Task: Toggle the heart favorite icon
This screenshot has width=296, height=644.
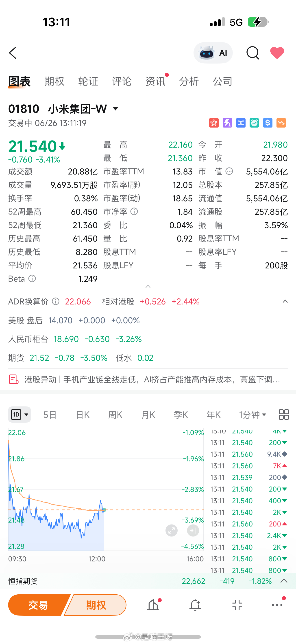Action: pos(277,53)
